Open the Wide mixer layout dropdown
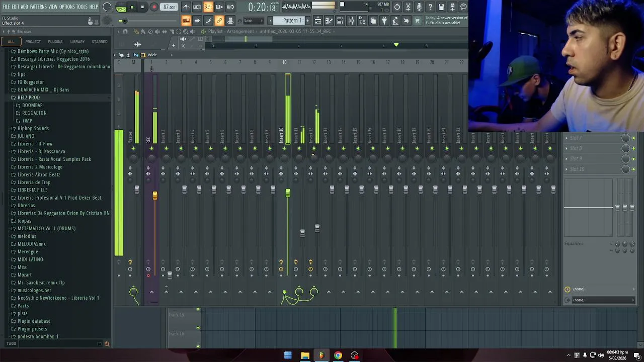644x362 pixels. 152,55
